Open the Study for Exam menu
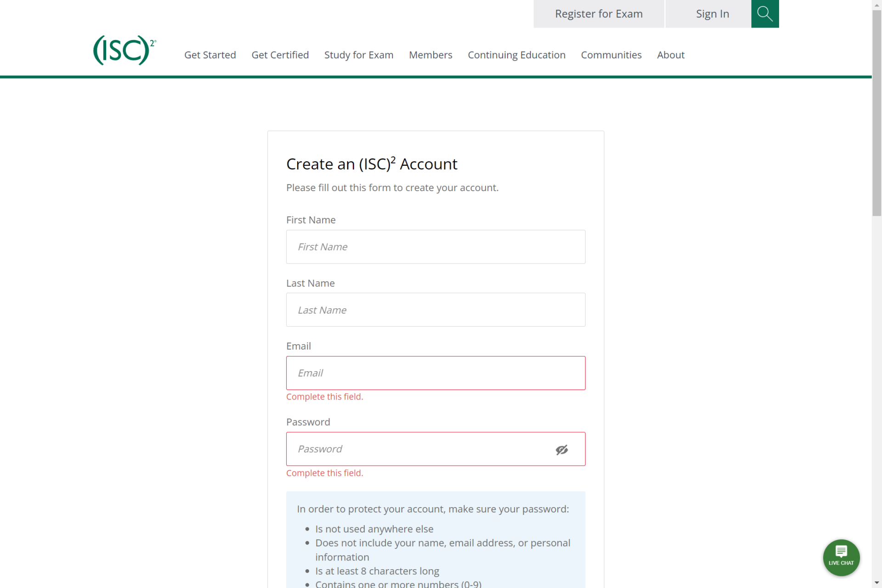The height and width of the screenshot is (588, 882). click(x=359, y=55)
